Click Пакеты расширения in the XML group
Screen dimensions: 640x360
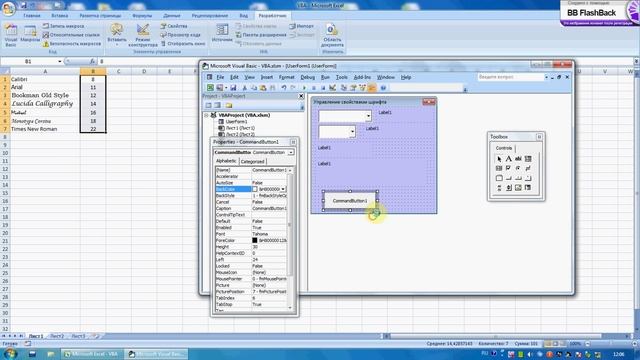coord(261,35)
